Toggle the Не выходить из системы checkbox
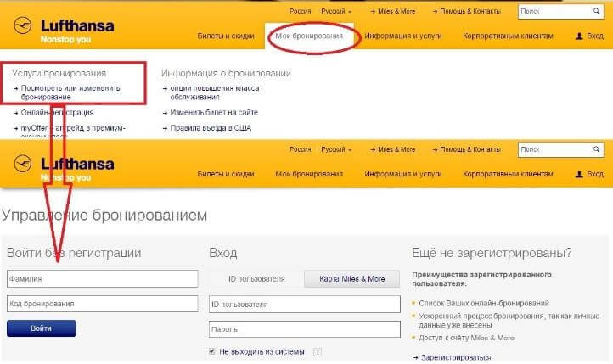 pos(212,351)
